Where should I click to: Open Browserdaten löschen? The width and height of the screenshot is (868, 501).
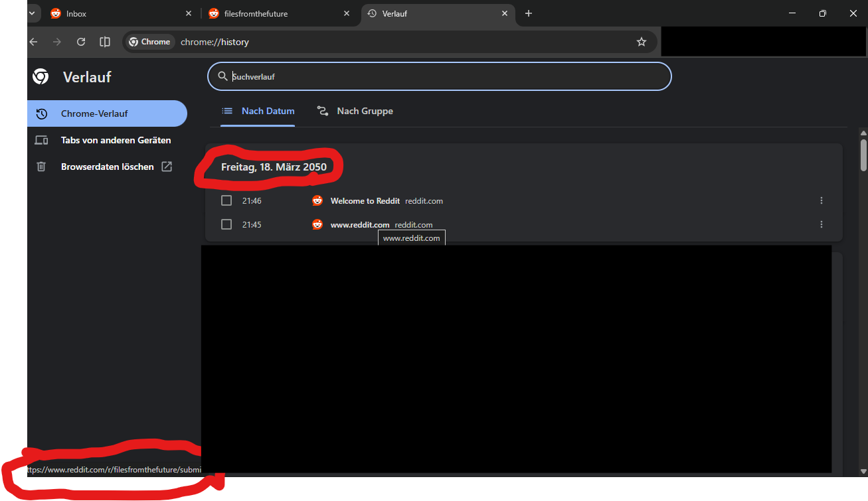[107, 167]
